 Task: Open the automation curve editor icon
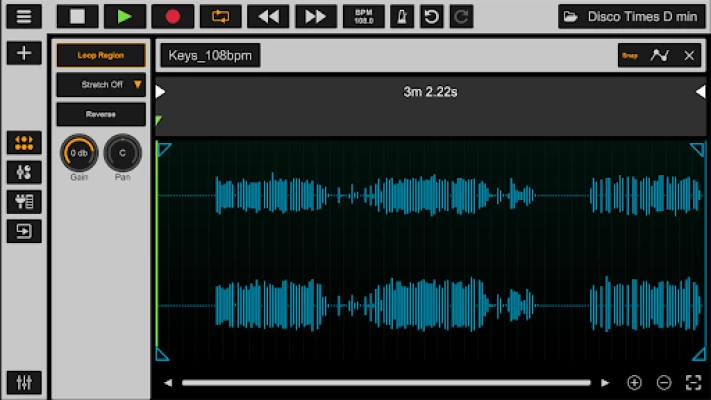click(659, 56)
